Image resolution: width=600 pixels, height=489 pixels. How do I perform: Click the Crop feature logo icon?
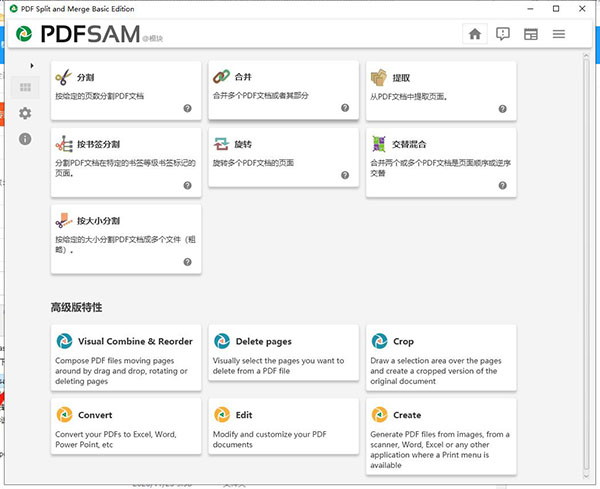pyautogui.click(x=380, y=341)
